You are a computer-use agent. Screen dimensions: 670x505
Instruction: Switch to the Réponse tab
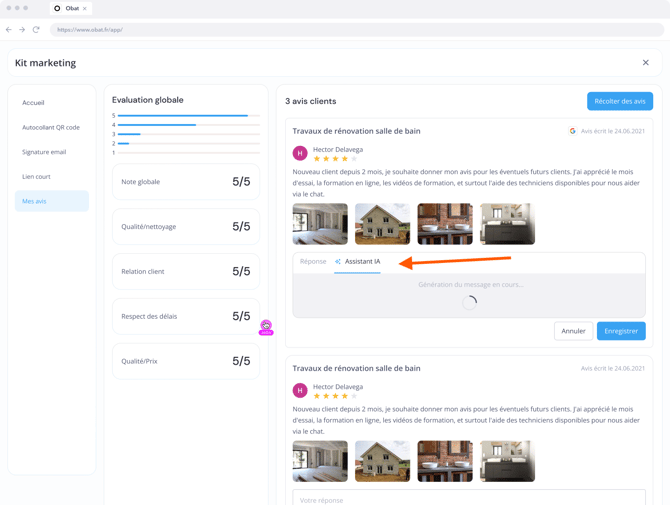[313, 262]
